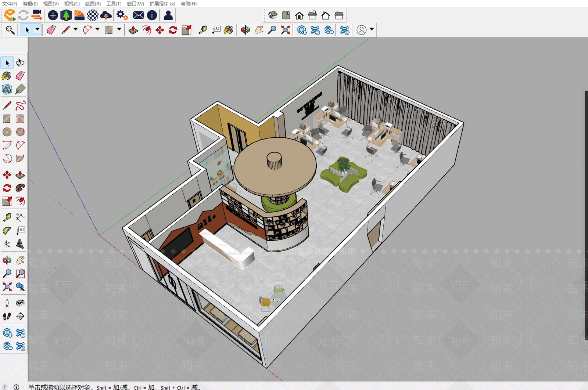Pick the Dimension tool in left toolbar
Image resolution: width=588 pixels, height=390 pixels.
pos(20,217)
